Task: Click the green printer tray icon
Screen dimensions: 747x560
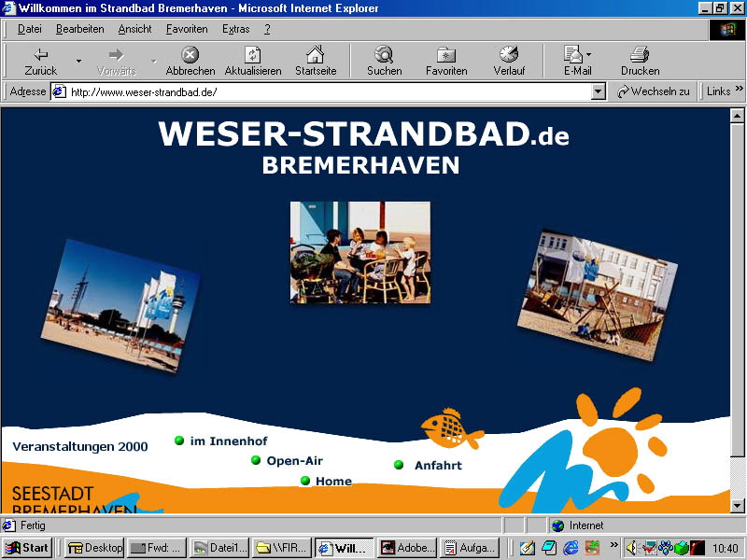Action: 682,548
